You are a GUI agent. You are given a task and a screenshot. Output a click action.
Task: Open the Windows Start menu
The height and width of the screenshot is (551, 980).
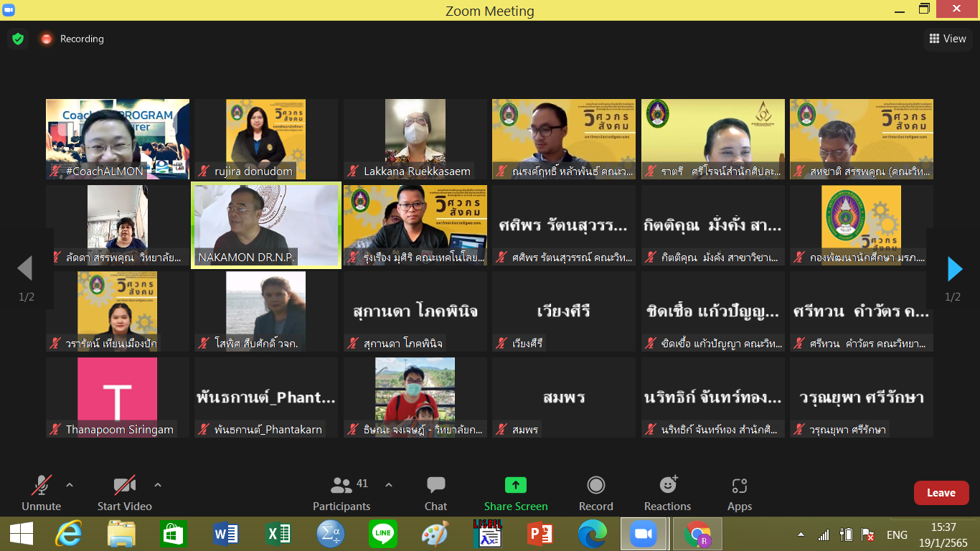[21, 534]
